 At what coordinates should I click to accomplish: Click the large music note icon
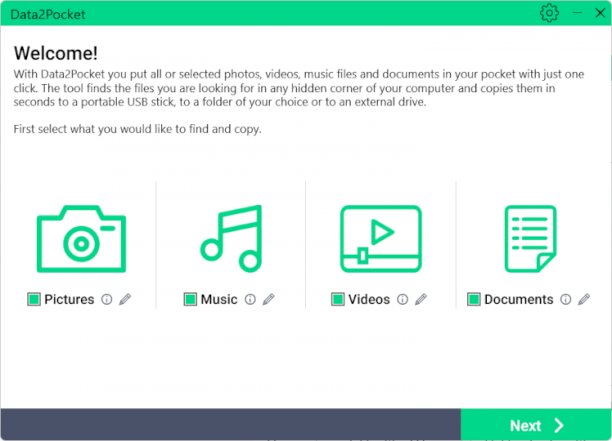pos(231,238)
